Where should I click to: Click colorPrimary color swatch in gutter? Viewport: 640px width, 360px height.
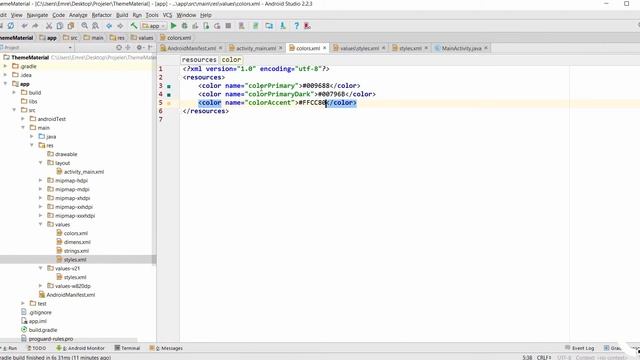169,86
